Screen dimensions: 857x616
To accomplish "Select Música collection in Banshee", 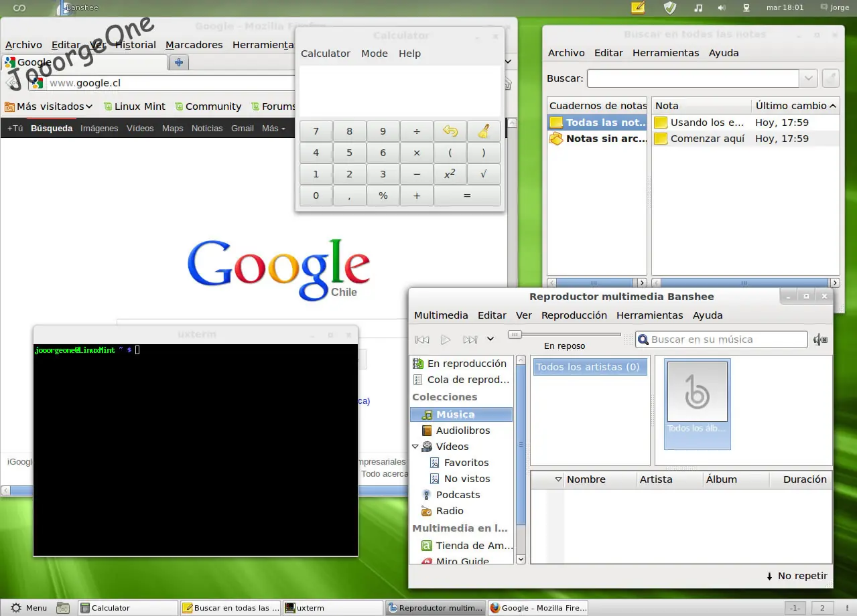I will coord(462,414).
